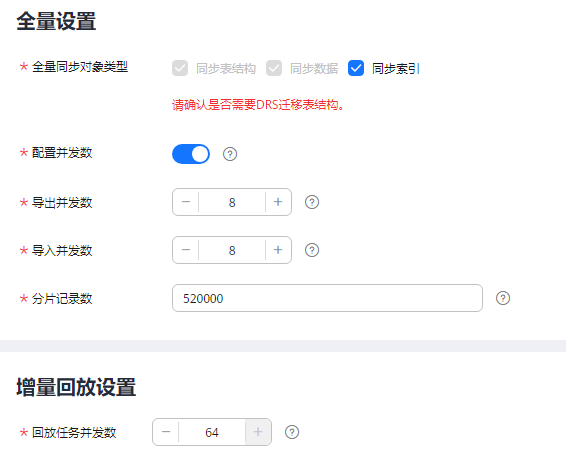The width and height of the screenshot is (566, 473).
Task: Click help icon beside 导入并发数 stepper
Action: [312, 250]
